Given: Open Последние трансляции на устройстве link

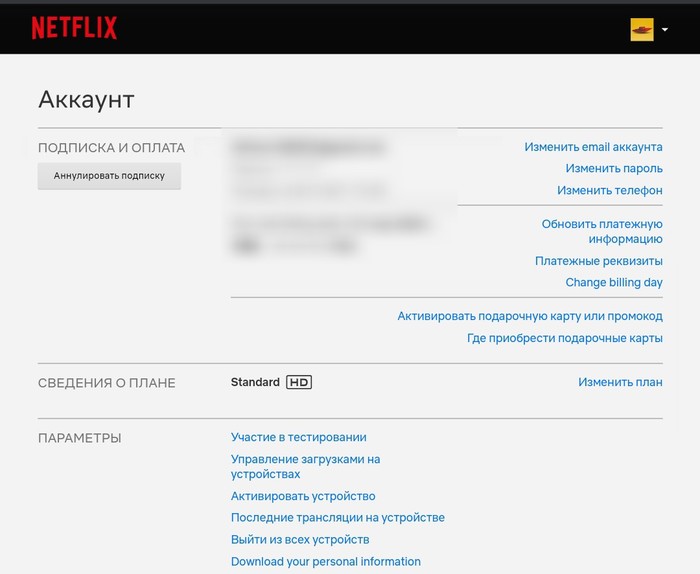Looking at the screenshot, I should click(338, 518).
